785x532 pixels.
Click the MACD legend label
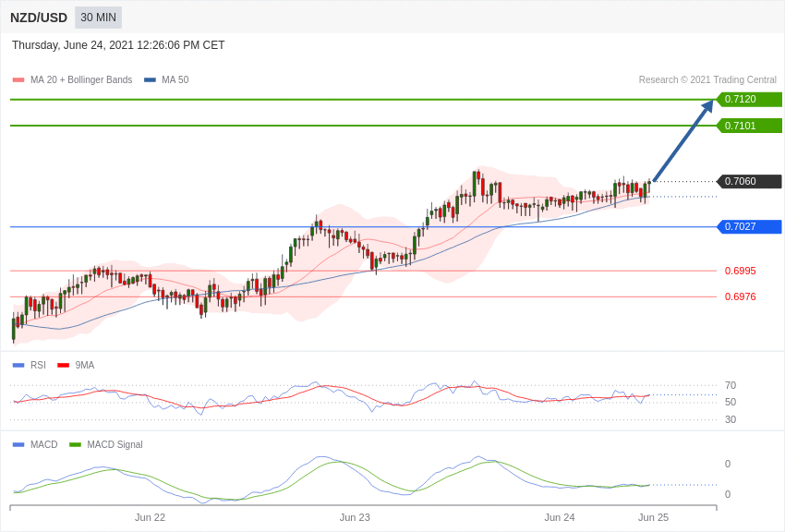[43, 444]
